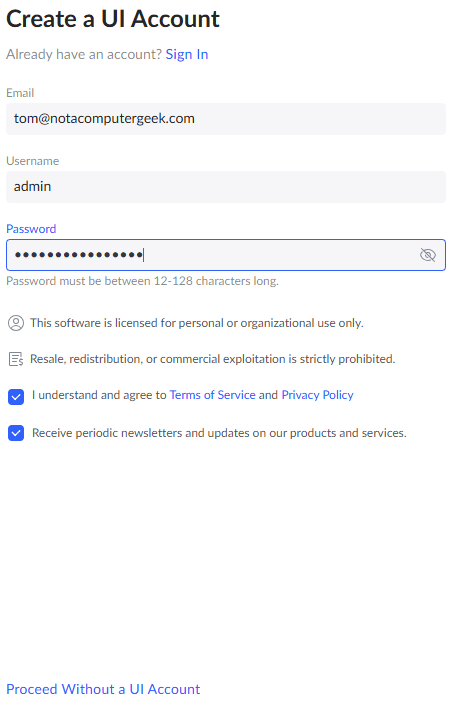Click the Email field label

click(20, 93)
